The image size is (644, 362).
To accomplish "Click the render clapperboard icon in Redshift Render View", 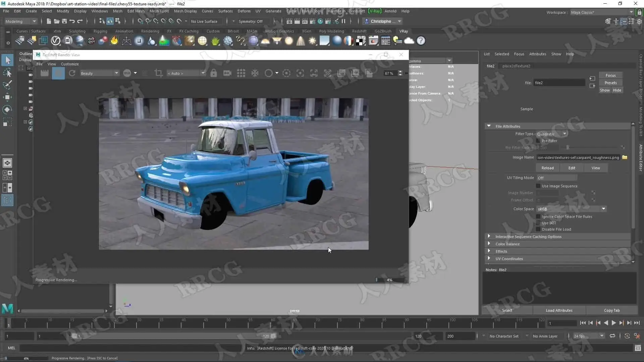I will point(45,73).
